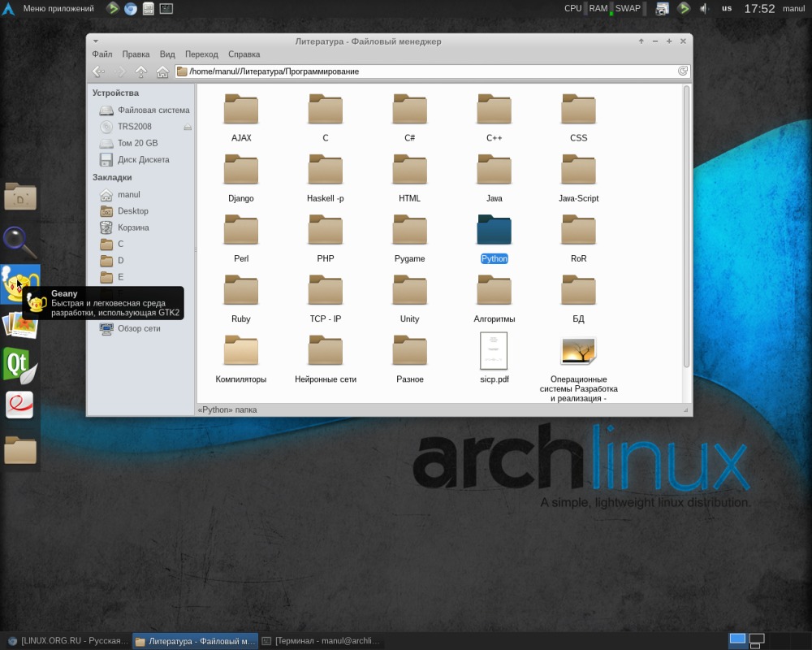Open Том 20 GB volume
812x650 pixels.
tap(128, 143)
